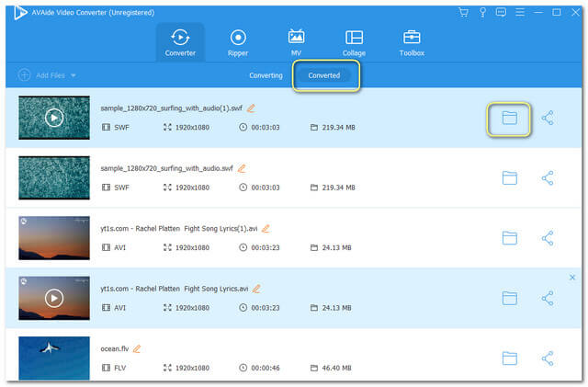This screenshot has width=588, height=387.
Task: Select the file name ocean.flv
Action: point(114,348)
